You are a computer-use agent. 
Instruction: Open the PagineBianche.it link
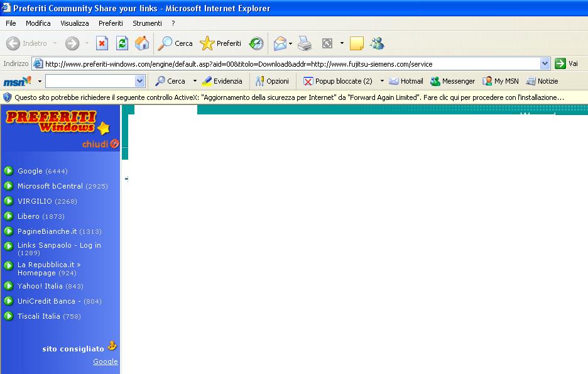coord(60,231)
